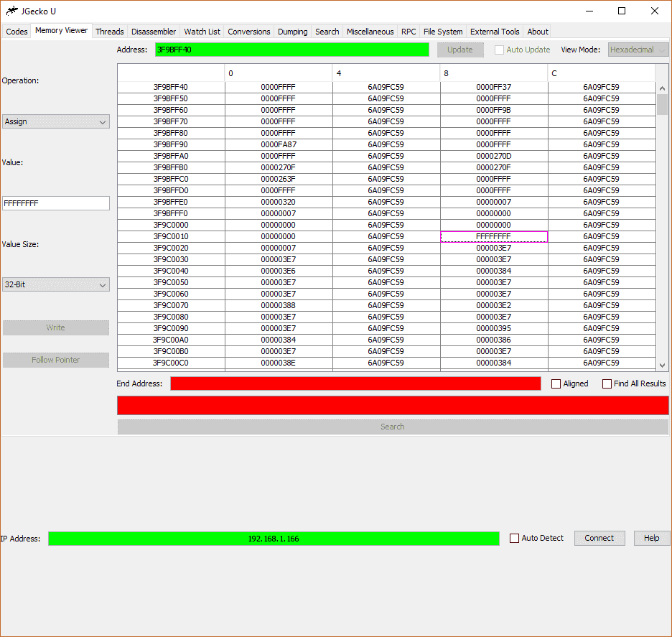Viewport: 672px width, 637px height.
Task: Close the JGecko U window
Action: (x=655, y=11)
